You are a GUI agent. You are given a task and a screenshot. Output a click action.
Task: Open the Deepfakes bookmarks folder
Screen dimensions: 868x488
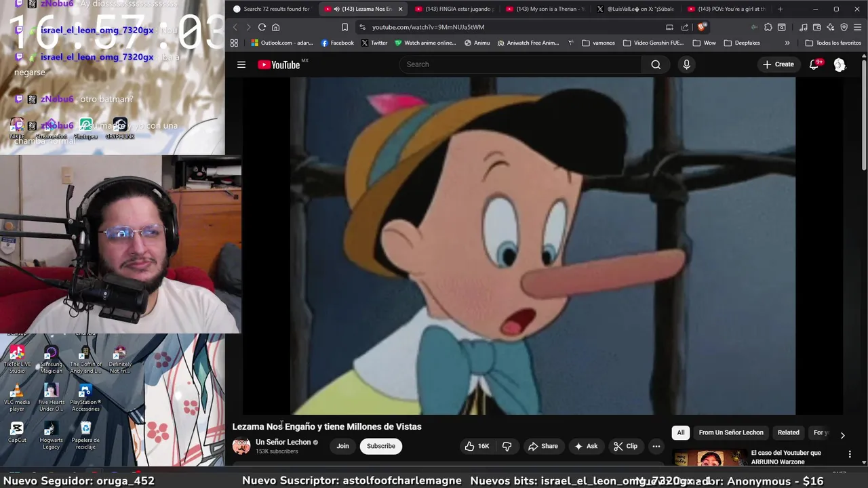[x=741, y=43]
